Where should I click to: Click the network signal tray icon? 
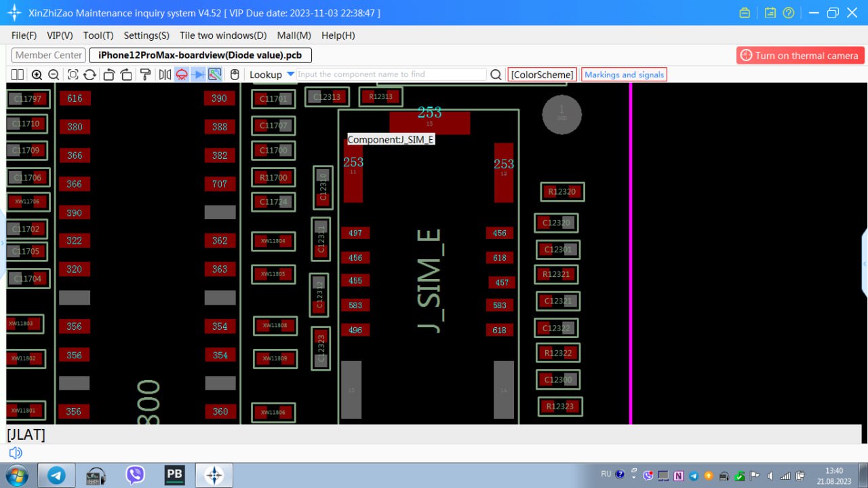785,476
